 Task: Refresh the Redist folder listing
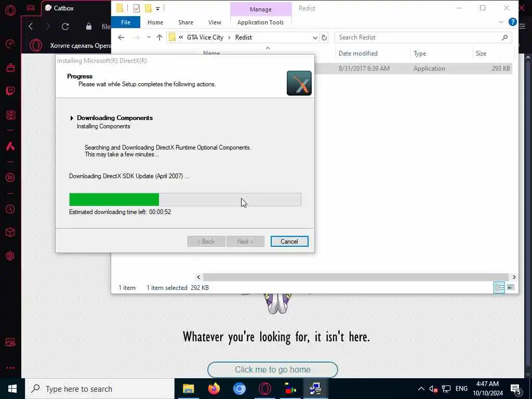point(324,37)
